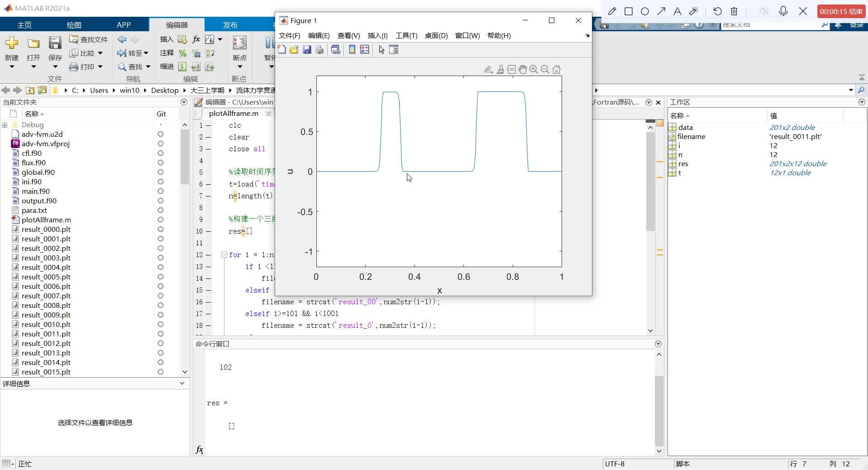Click the open property inspector icon
This screenshot has width=868, height=470.
coord(394,50)
